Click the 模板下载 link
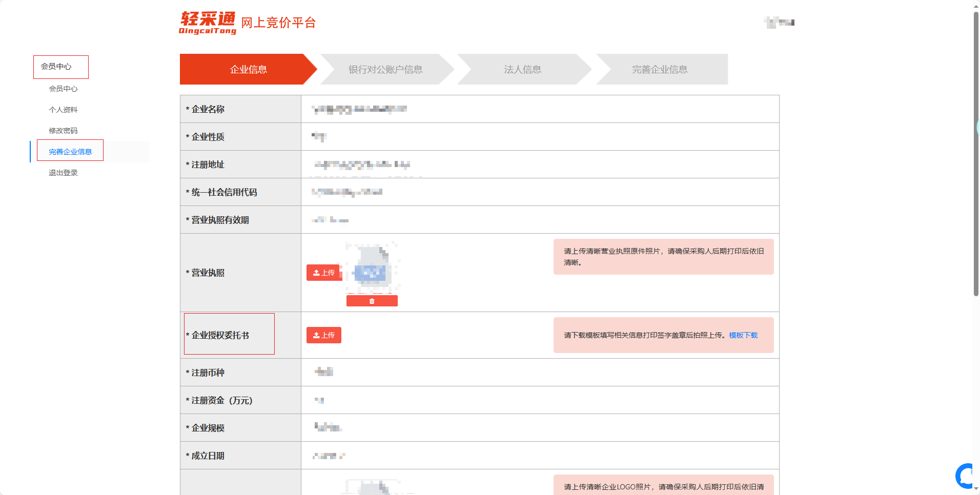The width and height of the screenshot is (980, 495). click(x=743, y=335)
